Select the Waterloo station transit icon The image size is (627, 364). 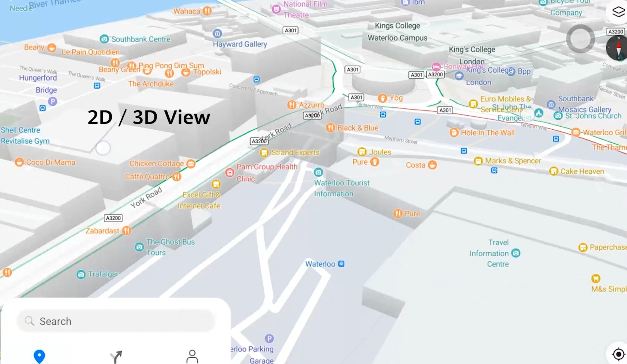(342, 264)
